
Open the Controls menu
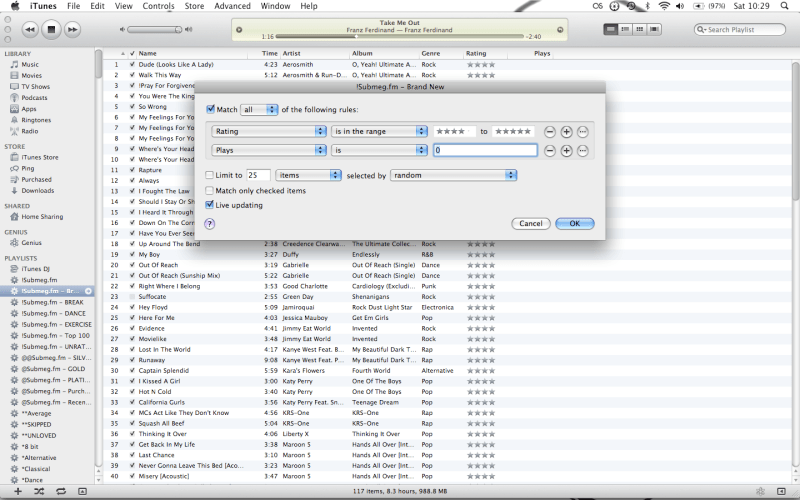[x=158, y=6]
